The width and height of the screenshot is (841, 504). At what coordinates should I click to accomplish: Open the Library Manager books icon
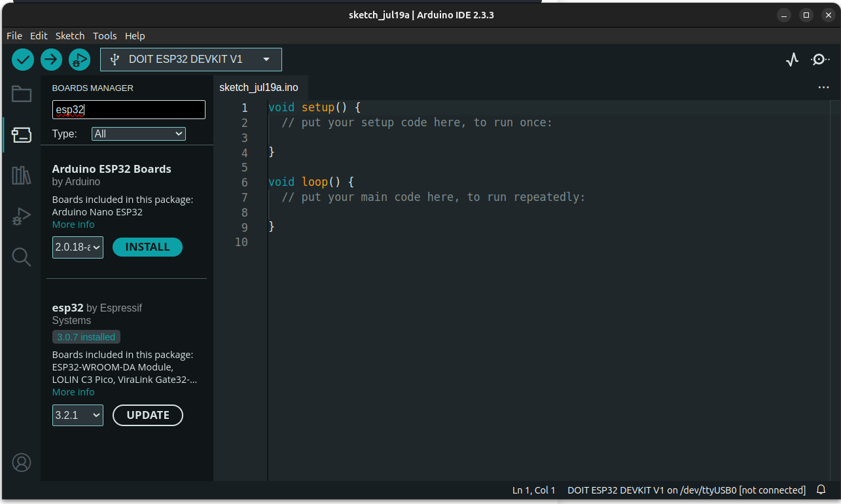coord(22,175)
